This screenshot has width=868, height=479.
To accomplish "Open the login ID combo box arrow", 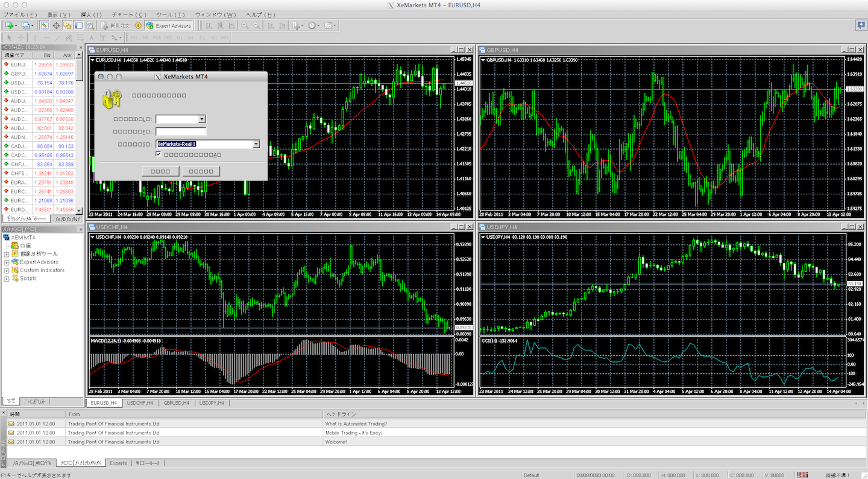I will click(x=202, y=119).
